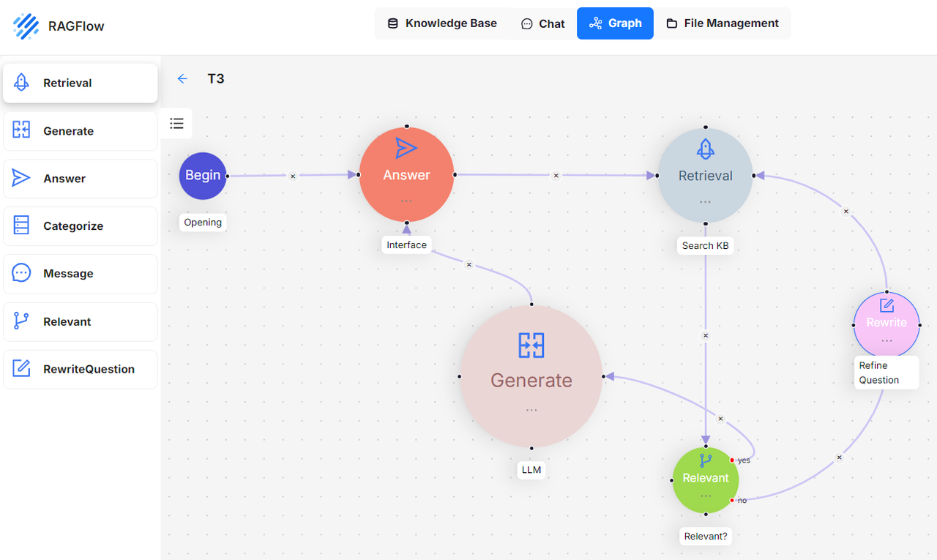Pick the Answer paper-plane icon in sidebar
Viewport: 937px width, 560px height.
[x=21, y=179]
